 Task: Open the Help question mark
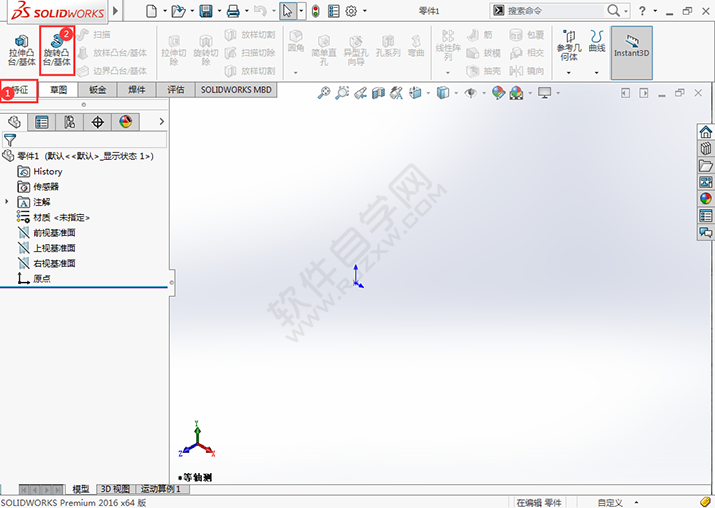click(x=642, y=10)
